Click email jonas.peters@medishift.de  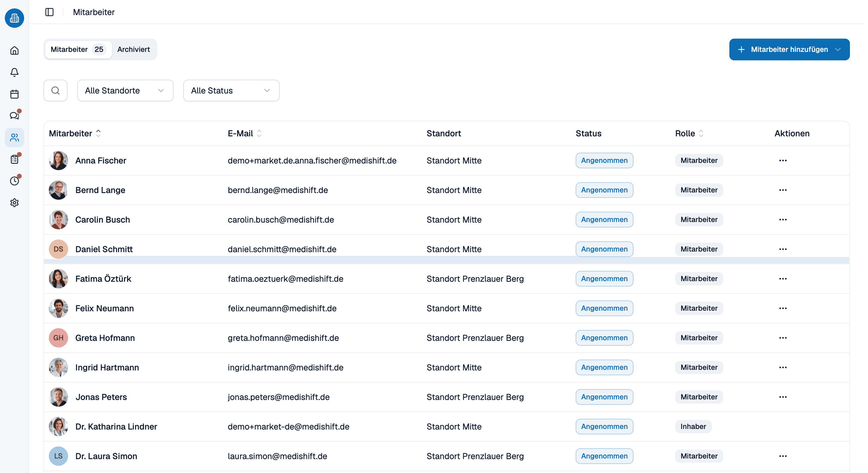(279, 397)
